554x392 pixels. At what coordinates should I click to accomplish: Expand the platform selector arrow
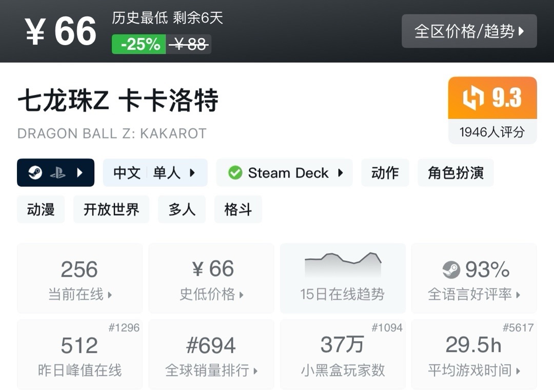point(80,173)
